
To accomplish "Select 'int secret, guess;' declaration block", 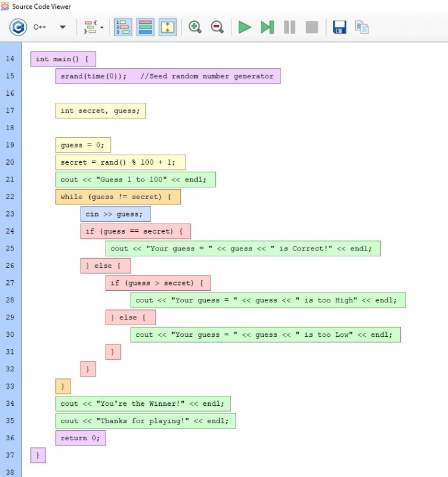I will (x=100, y=111).
